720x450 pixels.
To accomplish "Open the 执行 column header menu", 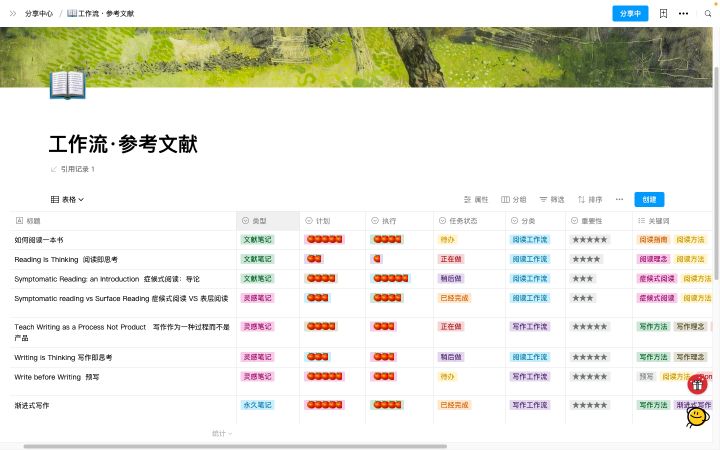I will (399, 221).
